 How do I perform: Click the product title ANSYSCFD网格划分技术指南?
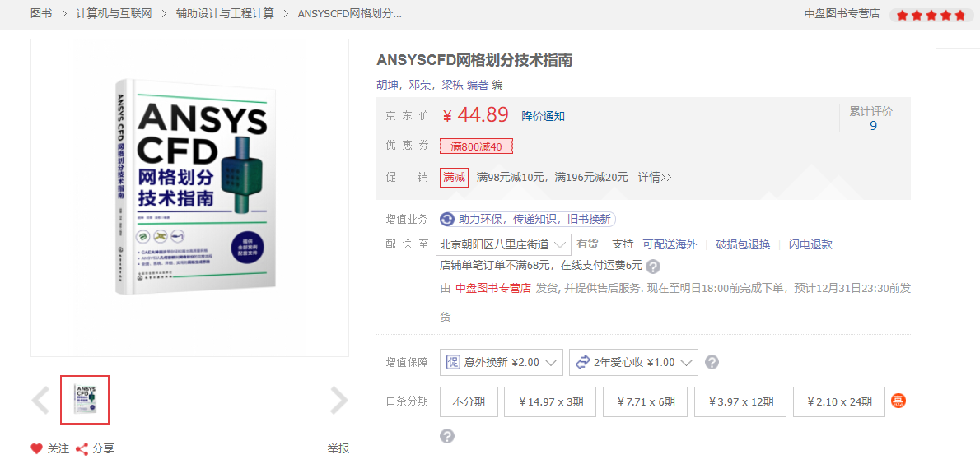click(x=475, y=61)
